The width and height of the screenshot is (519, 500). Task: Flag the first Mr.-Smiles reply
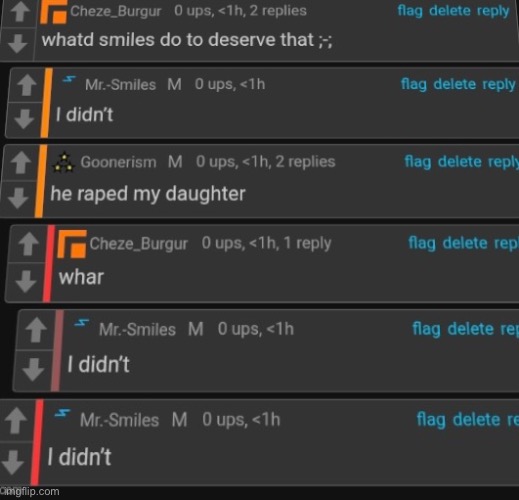[x=414, y=84]
